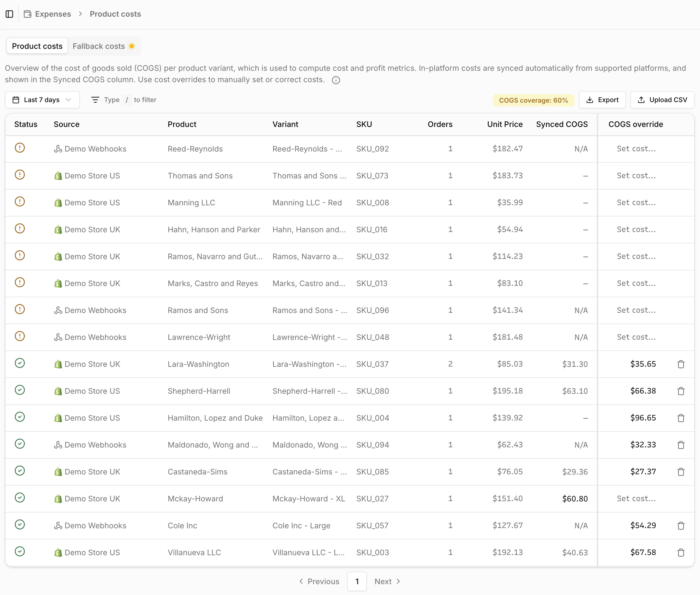Click the Orders column header
This screenshot has width=700, height=595.
coord(440,124)
